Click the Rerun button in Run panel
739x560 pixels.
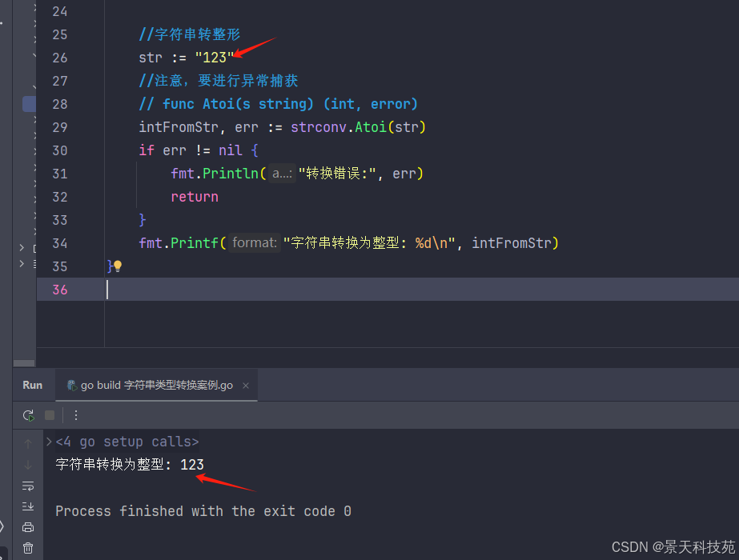(28, 415)
